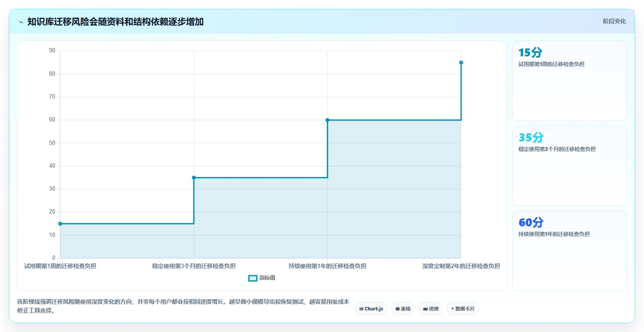Click the 15分 card value
Viewport: 644px width, 332px height.
click(x=530, y=53)
